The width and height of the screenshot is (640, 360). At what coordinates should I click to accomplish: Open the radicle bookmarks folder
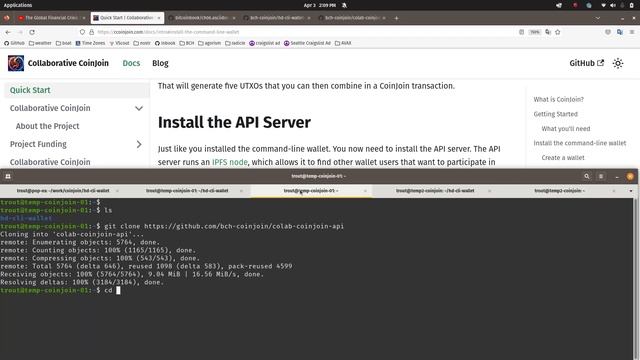click(235, 43)
